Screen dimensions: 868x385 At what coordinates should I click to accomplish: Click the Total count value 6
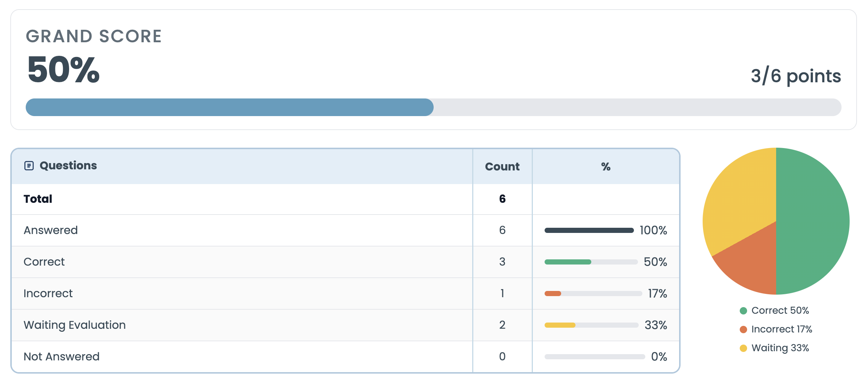(x=502, y=199)
